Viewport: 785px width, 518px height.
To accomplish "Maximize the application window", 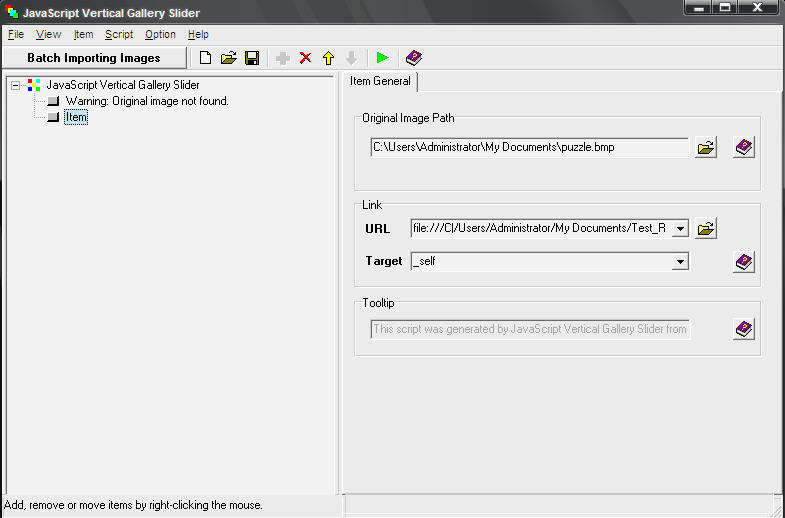I will point(724,8).
